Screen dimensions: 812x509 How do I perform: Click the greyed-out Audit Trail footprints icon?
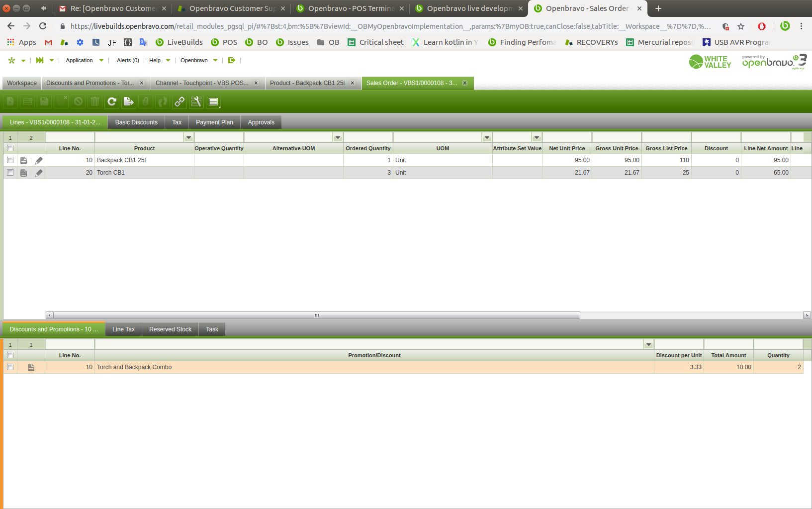point(163,102)
